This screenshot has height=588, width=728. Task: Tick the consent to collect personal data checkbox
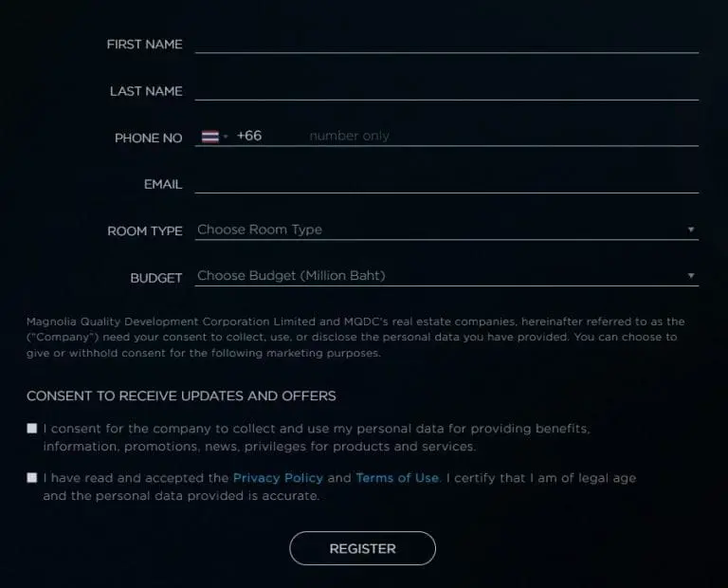click(32, 429)
